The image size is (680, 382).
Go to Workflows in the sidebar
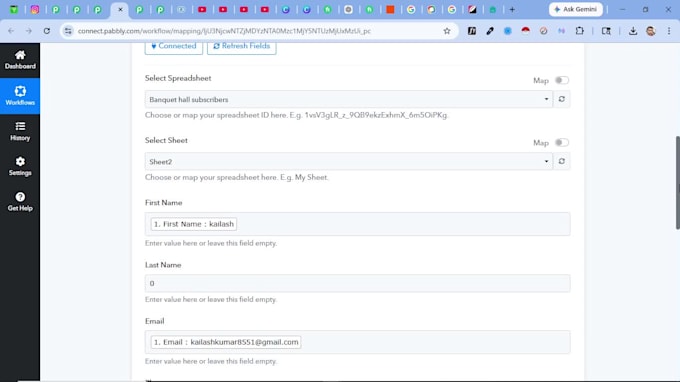point(20,96)
